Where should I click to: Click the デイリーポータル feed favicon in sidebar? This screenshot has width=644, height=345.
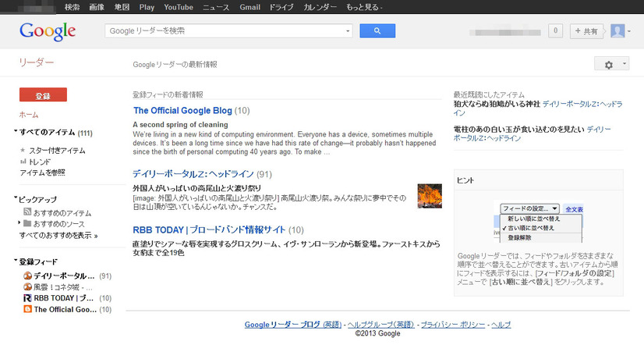click(x=27, y=276)
